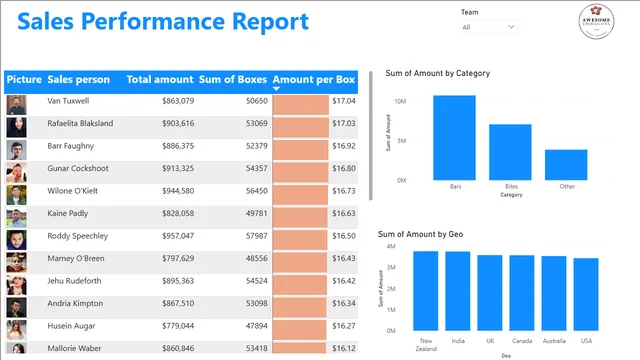Viewport: 640px width, 360px height.
Task: Select Andria Kimpton's profile picture
Action: pyautogui.click(x=16, y=307)
